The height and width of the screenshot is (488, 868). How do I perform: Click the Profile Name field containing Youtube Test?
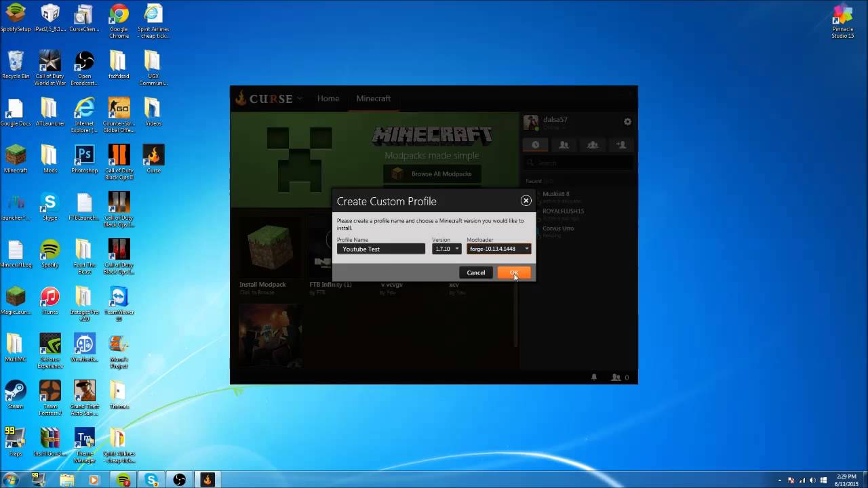pyautogui.click(x=381, y=249)
